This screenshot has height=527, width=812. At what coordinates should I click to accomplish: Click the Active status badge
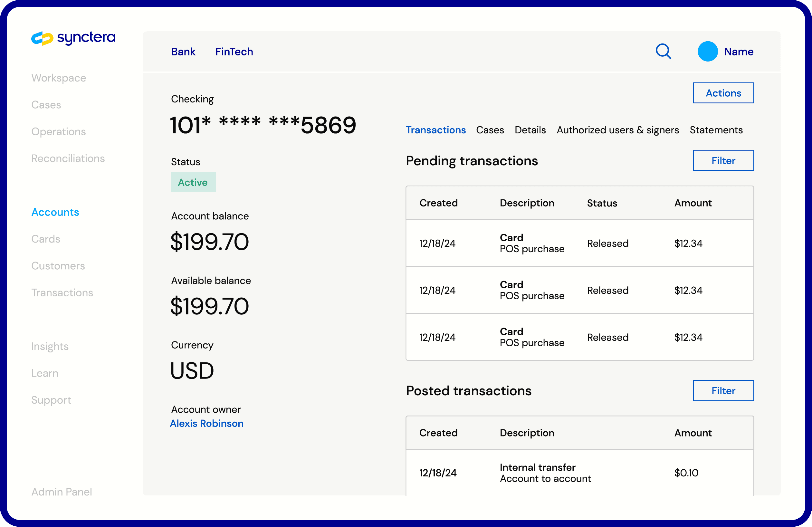pyautogui.click(x=193, y=182)
